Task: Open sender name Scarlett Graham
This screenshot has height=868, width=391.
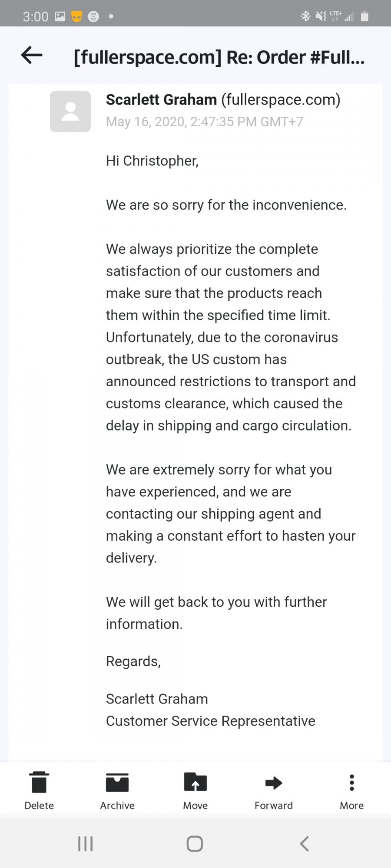Action: click(161, 100)
